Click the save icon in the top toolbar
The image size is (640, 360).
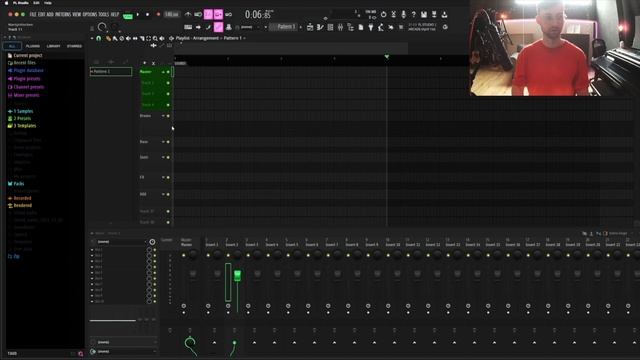tap(424, 15)
